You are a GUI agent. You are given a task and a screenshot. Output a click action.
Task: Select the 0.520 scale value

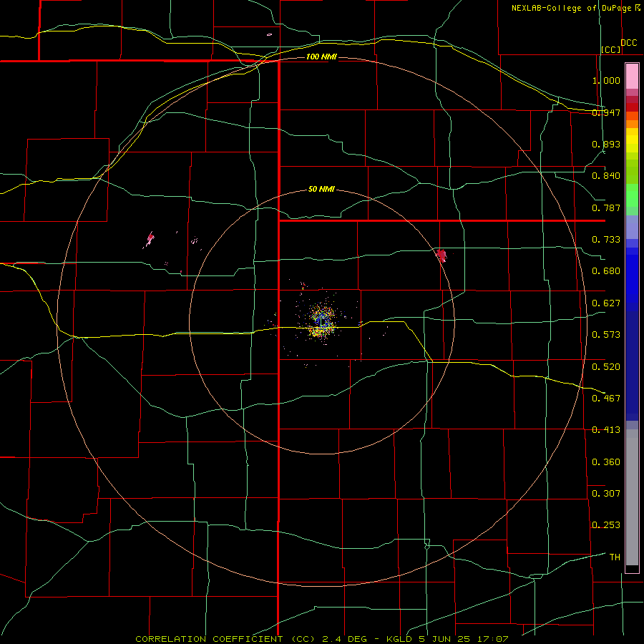coord(606,366)
